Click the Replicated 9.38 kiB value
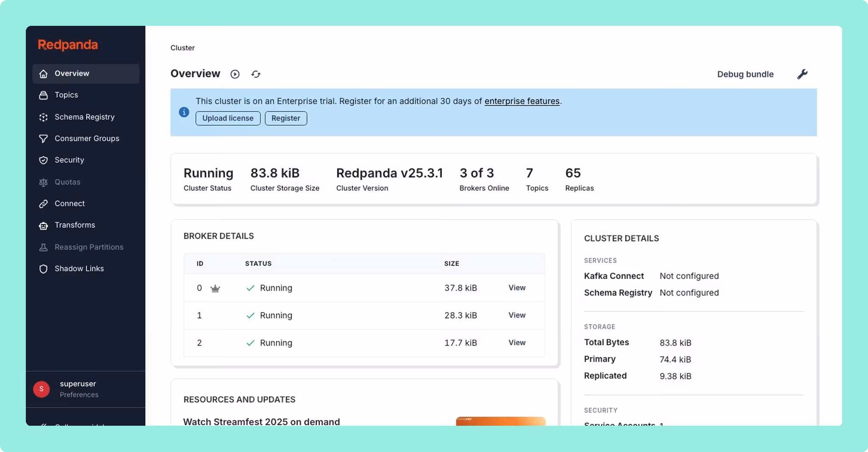 coord(675,376)
